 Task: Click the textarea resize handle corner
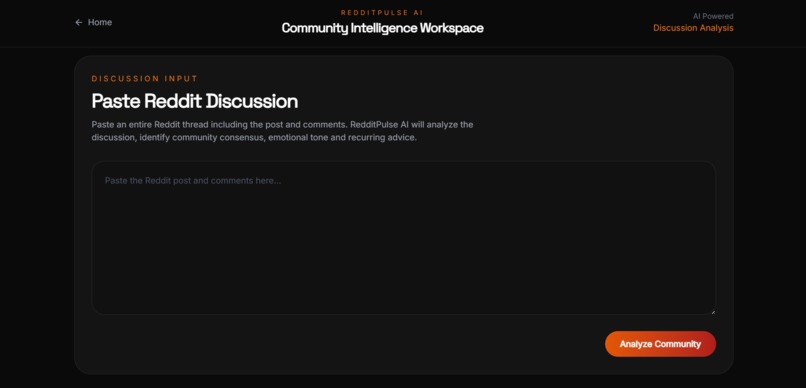[712, 311]
